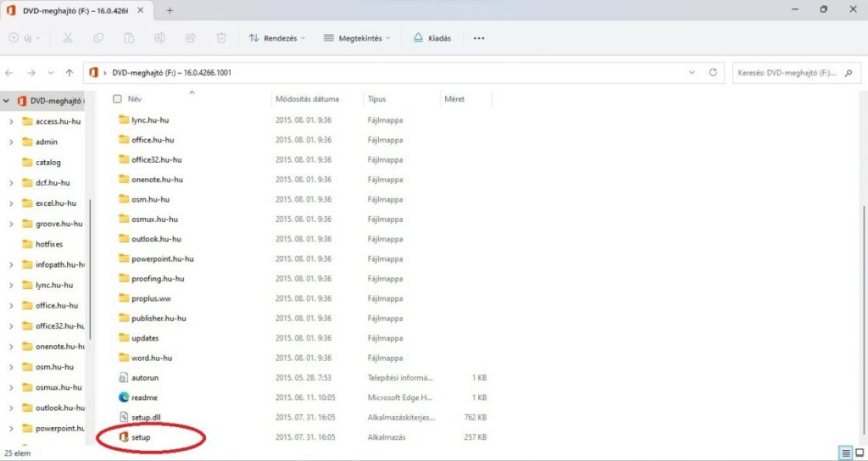Expand admin folder in navigation tree
This screenshot has width=868, height=461.
tap(11, 142)
